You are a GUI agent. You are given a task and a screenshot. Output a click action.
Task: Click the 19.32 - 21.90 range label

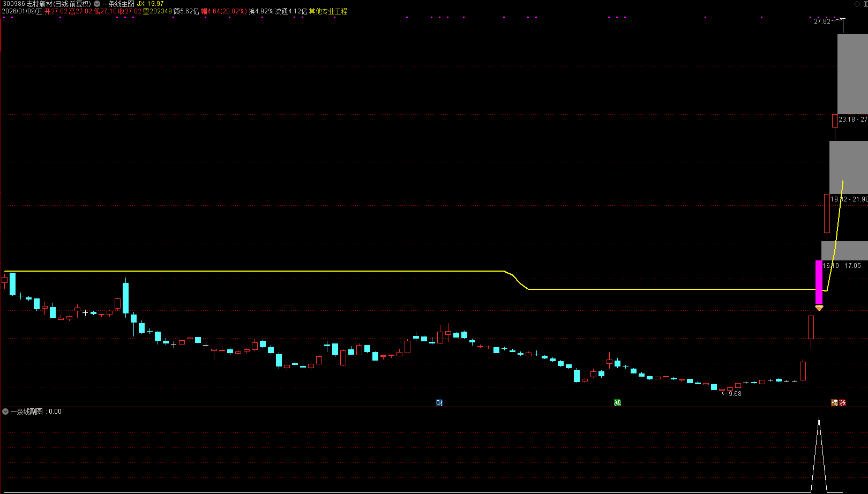(x=849, y=199)
